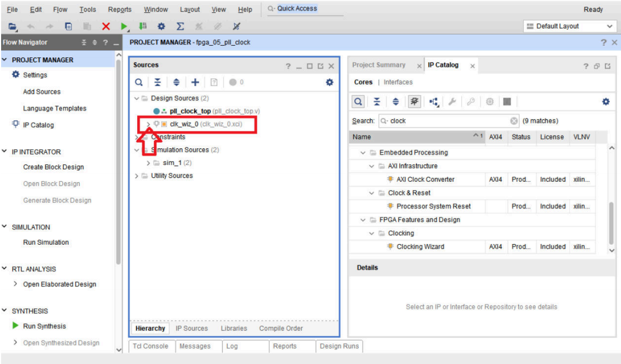Viewport: 621px width, 364px height.
Task: Clear the IP Catalog search field
Action: coord(514,121)
